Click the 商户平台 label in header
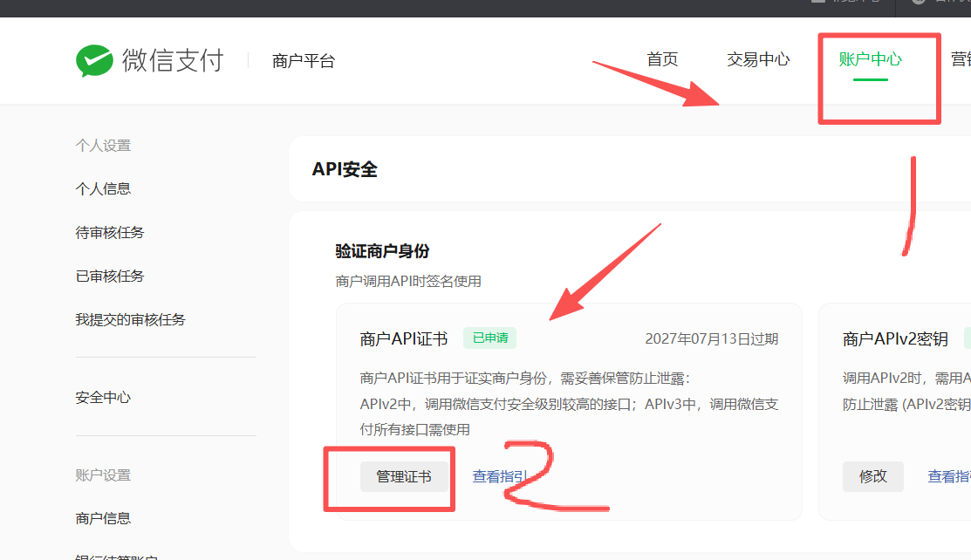Screen dimensions: 971x560 click(303, 61)
